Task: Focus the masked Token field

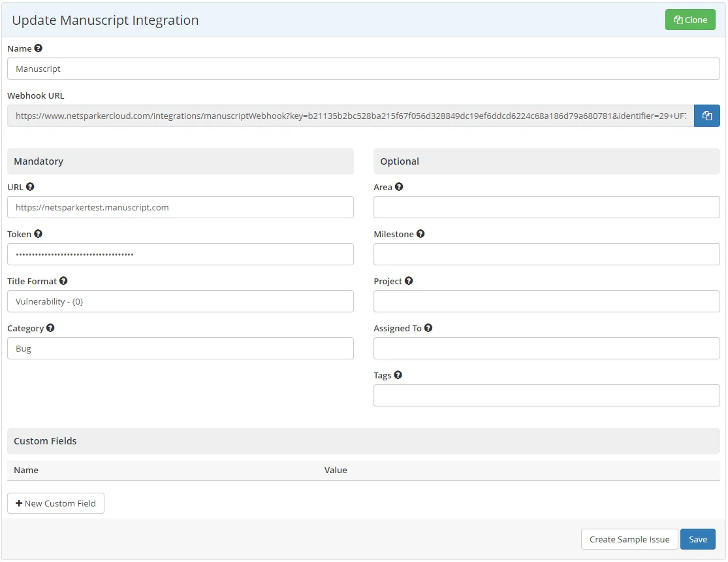Action: (x=180, y=254)
